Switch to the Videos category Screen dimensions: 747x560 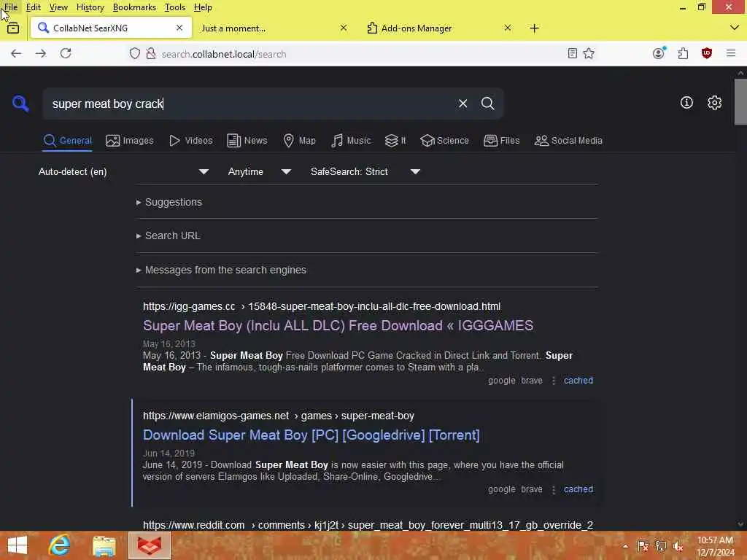point(191,141)
